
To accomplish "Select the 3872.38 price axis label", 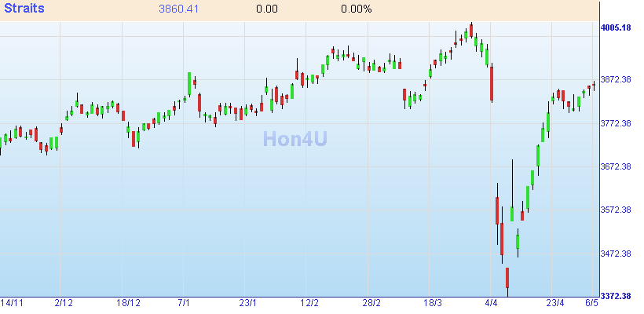I will pyautogui.click(x=616, y=79).
